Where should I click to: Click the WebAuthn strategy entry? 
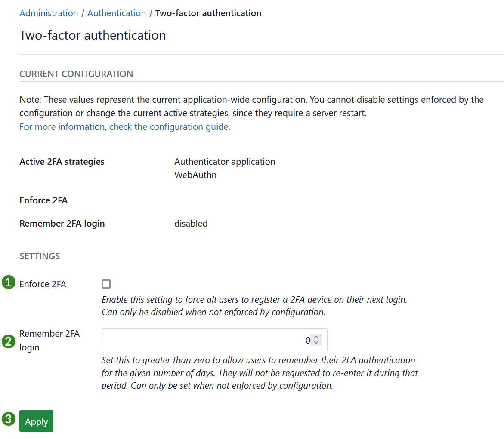click(x=195, y=175)
